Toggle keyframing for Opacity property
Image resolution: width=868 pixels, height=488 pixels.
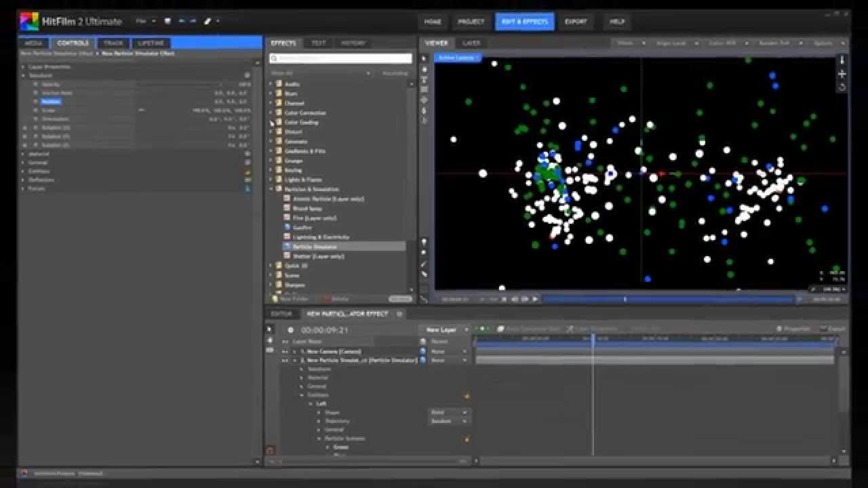point(35,84)
